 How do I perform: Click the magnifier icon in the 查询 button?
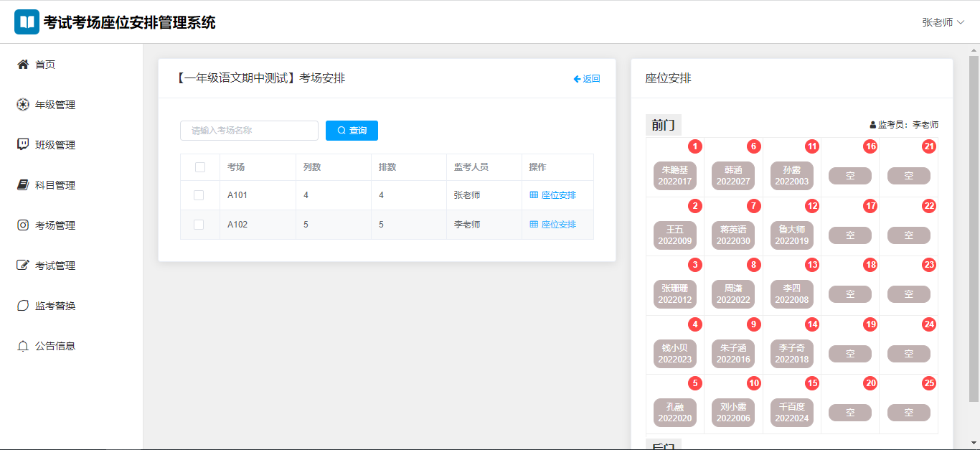click(x=341, y=131)
